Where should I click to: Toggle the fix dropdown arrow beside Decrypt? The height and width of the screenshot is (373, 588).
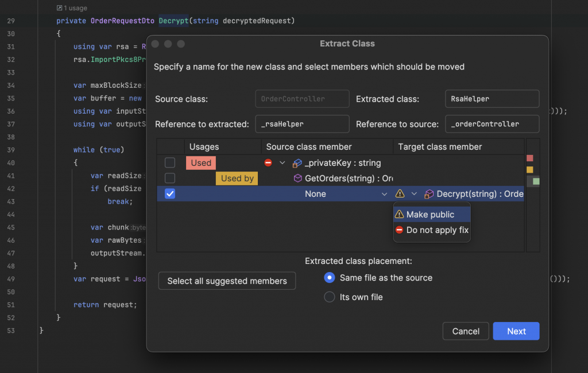(x=414, y=194)
